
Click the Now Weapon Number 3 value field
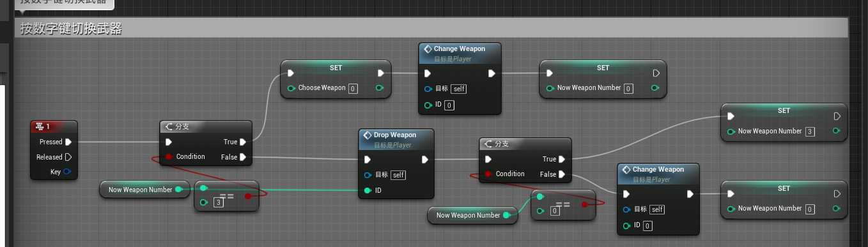pyautogui.click(x=810, y=131)
